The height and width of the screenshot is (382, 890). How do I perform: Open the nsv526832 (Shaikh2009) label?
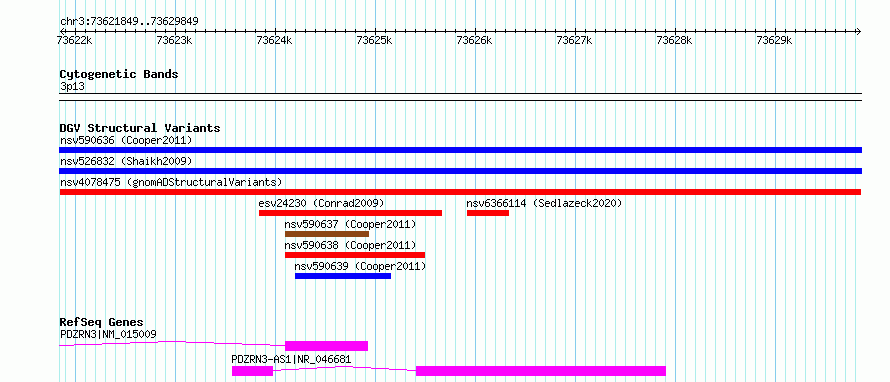click(x=126, y=161)
